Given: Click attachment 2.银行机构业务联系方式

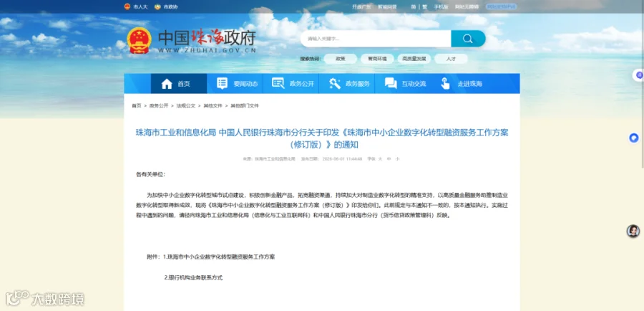Looking at the screenshot, I should pyautogui.click(x=193, y=278).
